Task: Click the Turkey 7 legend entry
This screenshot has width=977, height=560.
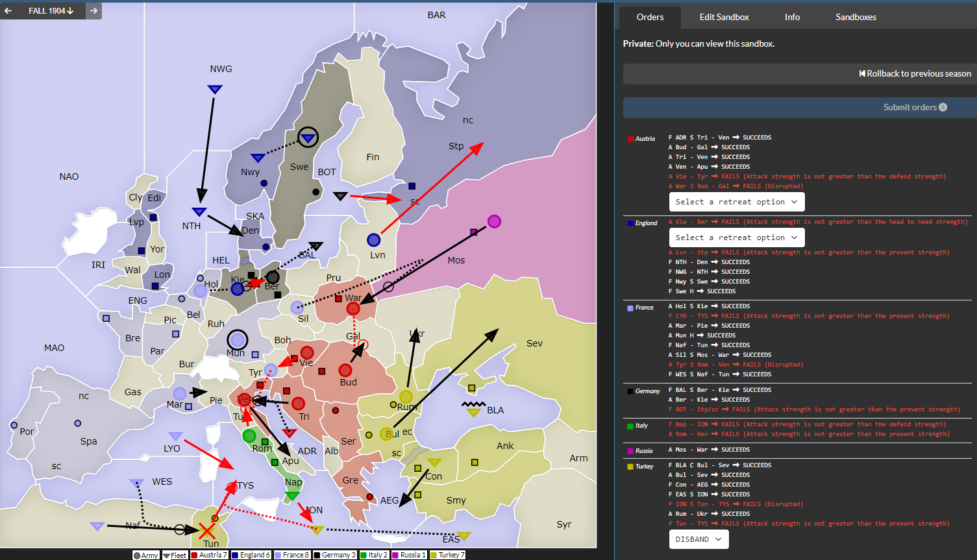Action: click(x=447, y=555)
